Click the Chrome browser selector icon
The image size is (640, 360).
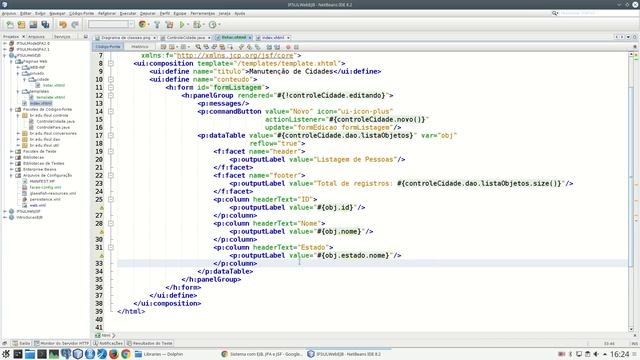click(142, 24)
